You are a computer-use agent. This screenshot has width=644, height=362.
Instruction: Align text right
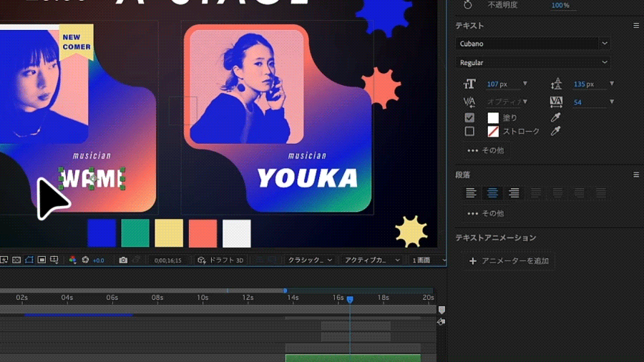[x=514, y=192]
